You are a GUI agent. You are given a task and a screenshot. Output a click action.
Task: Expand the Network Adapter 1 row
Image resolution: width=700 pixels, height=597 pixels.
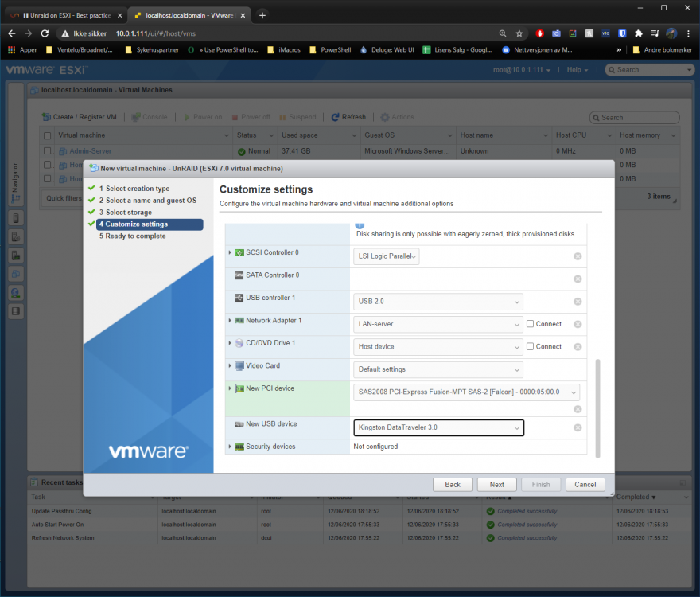(x=230, y=321)
